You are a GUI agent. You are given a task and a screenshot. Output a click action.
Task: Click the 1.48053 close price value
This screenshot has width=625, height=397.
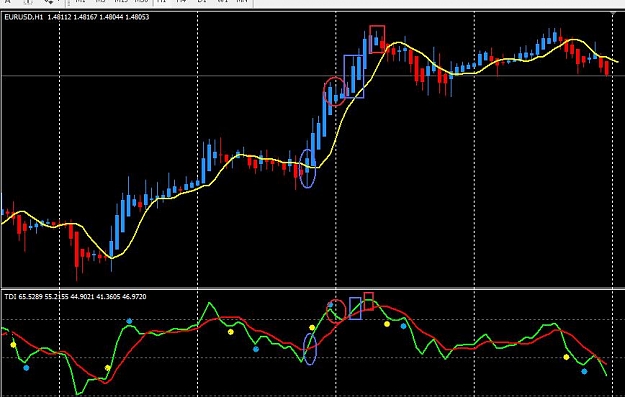coord(137,17)
